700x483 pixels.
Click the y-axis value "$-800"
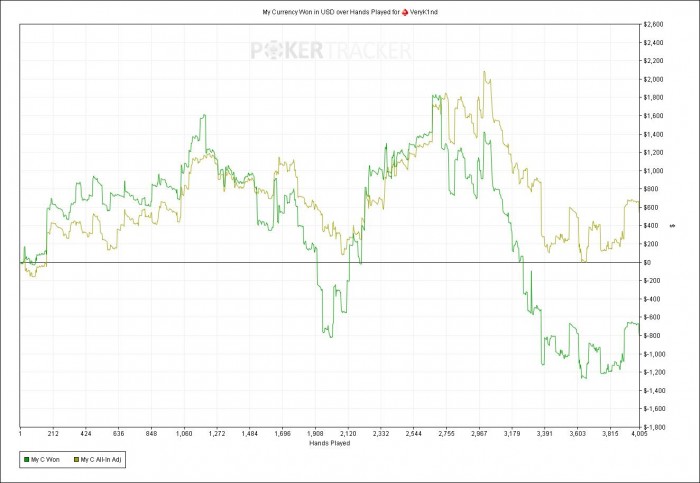tap(652, 336)
